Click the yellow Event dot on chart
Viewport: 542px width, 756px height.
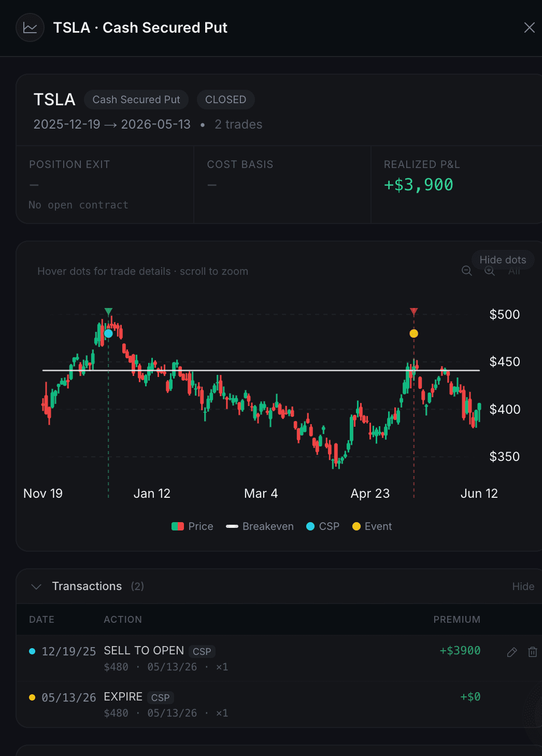(413, 333)
